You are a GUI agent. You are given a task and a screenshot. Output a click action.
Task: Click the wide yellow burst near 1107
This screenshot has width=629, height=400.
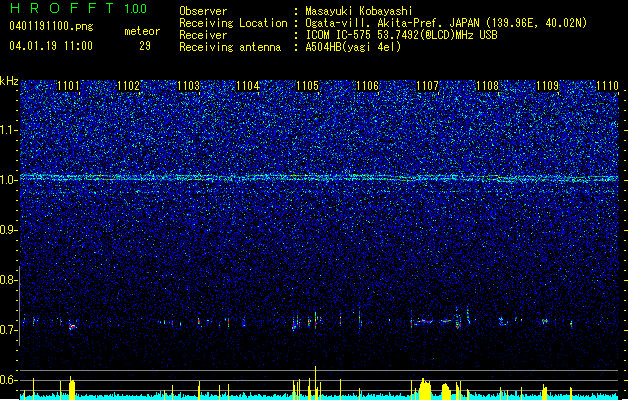[x=425, y=389]
